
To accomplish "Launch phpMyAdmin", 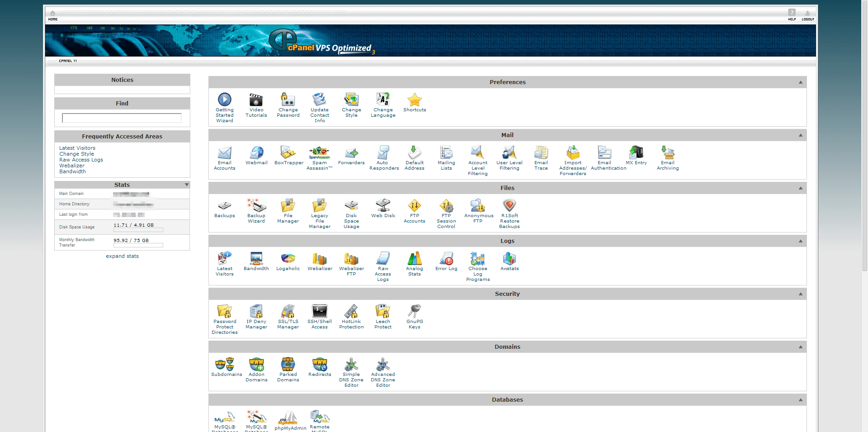I will (288, 417).
